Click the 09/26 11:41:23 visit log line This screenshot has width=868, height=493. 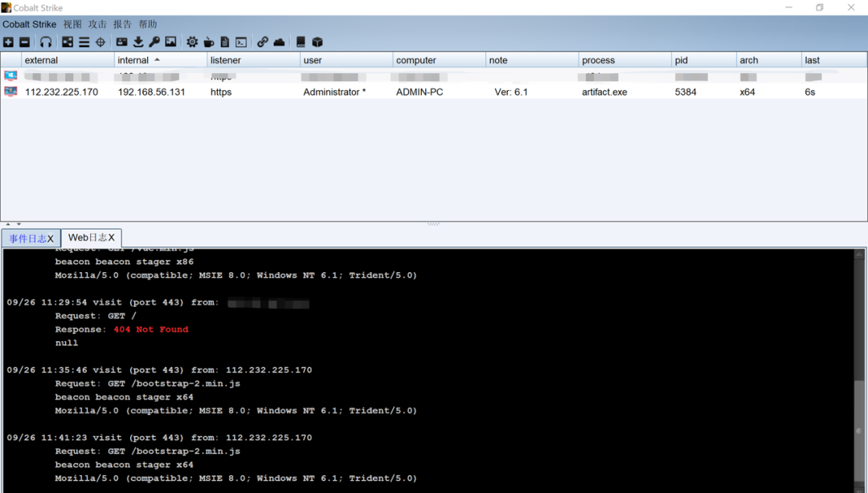coord(159,438)
